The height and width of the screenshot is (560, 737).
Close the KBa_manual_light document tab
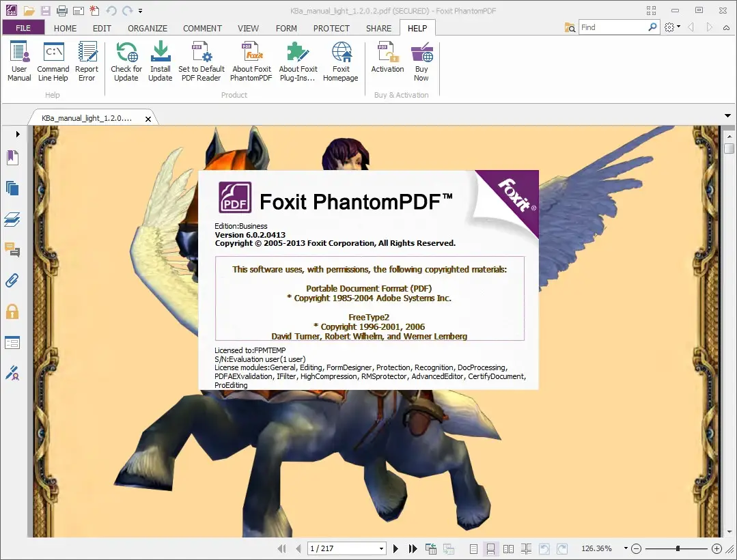coord(148,119)
